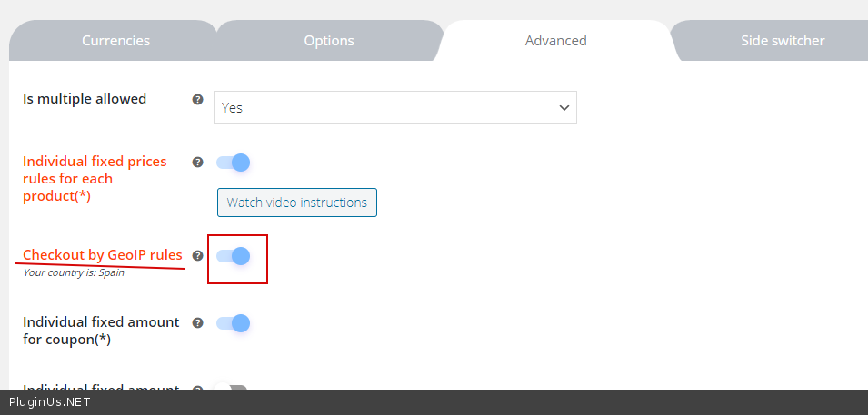Click the Checkout by GeoIP rules label
Screen dimensions: 868x415
click(102, 255)
